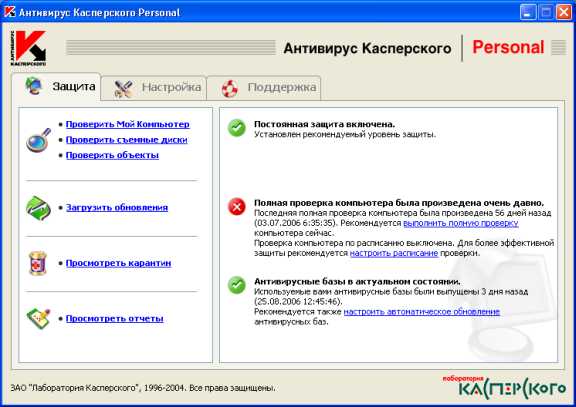Click Проверить Мой Компьютер link
The width and height of the screenshot is (576, 407).
pos(127,124)
